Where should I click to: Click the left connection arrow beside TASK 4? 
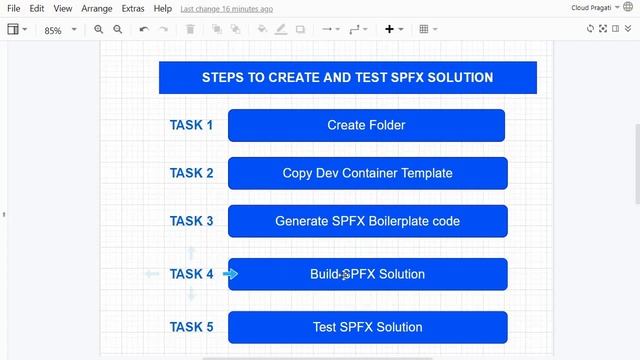tap(152, 274)
